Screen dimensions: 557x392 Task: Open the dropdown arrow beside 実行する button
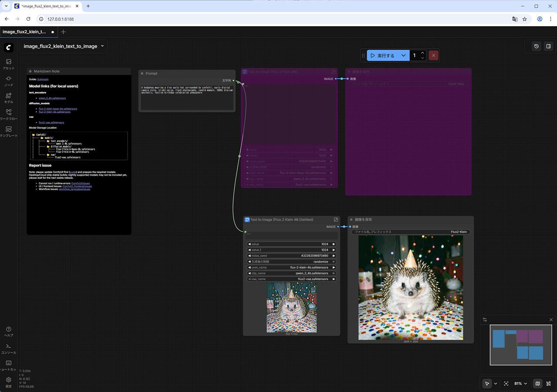403,56
